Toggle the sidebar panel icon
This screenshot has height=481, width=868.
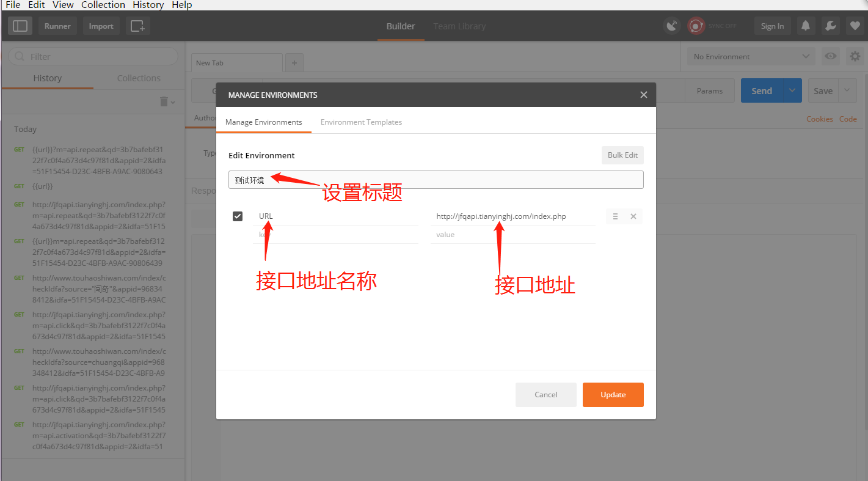pos(20,26)
